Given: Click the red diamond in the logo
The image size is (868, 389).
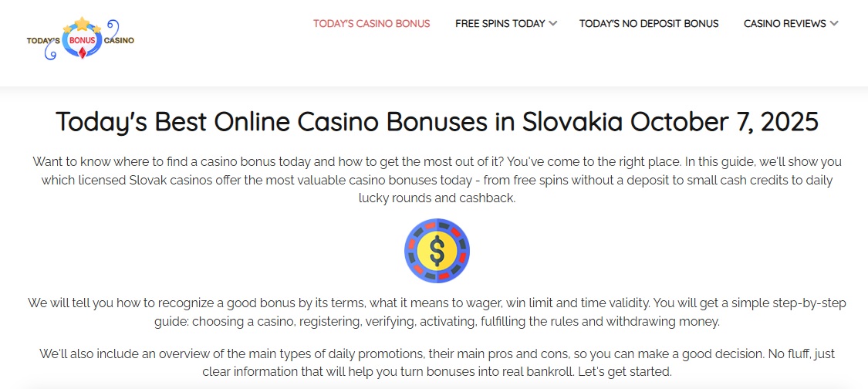Looking at the screenshot, I should pos(82,54).
